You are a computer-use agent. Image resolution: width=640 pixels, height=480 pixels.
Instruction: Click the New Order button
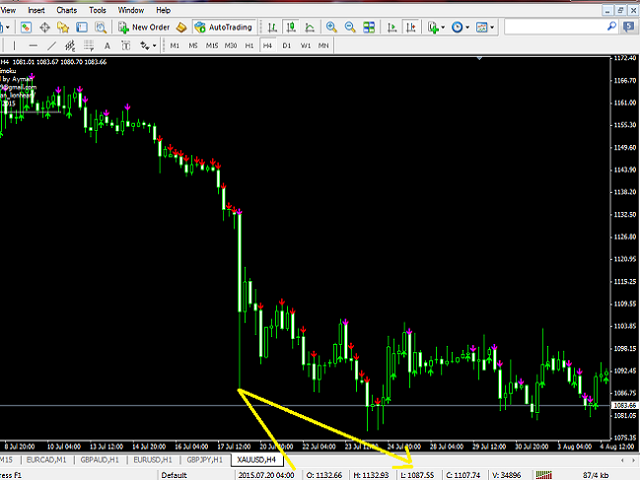point(144,27)
